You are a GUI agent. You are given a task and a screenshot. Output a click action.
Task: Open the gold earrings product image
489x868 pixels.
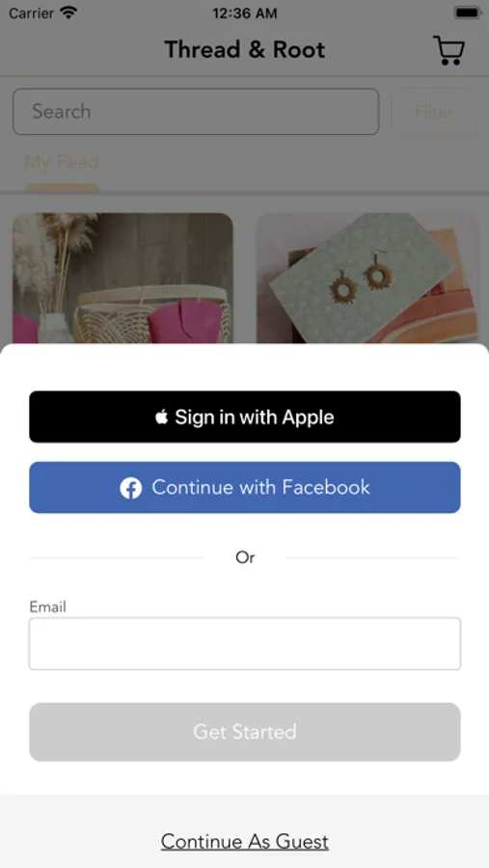pos(367,279)
